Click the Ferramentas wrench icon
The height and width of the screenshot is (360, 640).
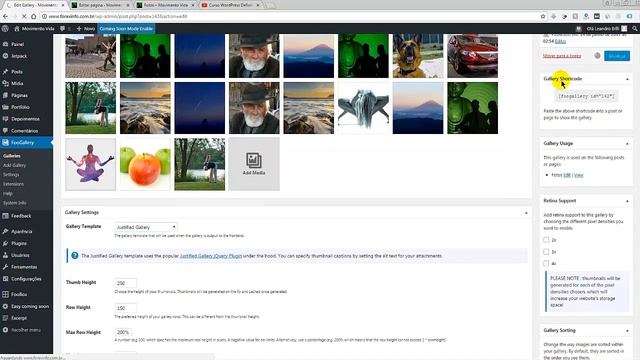5,267
